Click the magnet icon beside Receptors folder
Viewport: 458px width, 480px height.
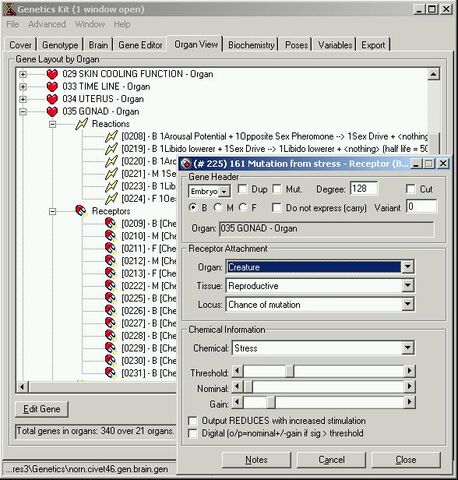81,211
